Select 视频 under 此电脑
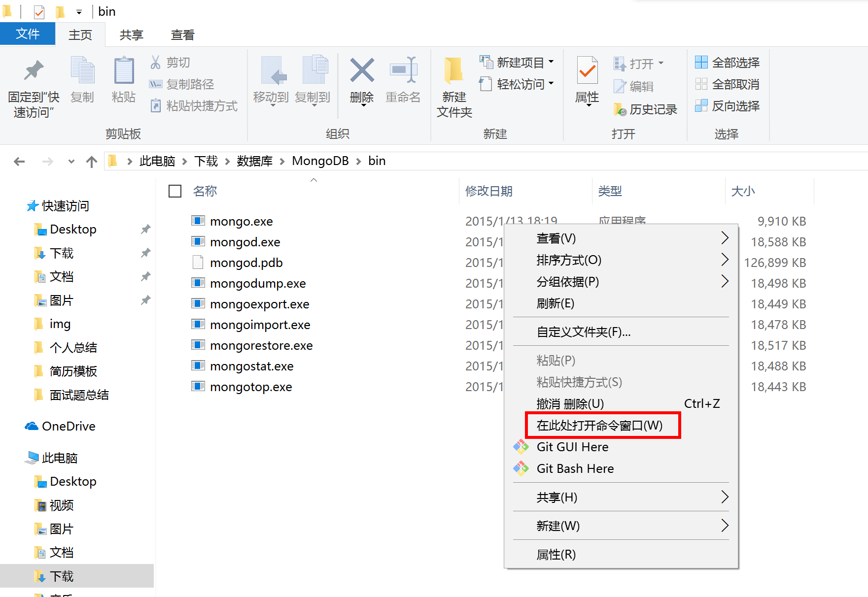 (62, 505)
